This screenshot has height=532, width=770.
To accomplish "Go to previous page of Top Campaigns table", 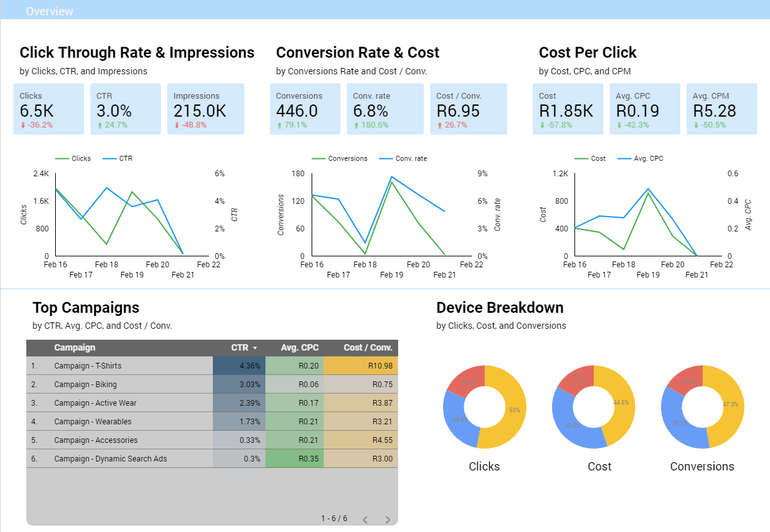I will pos(364,520).
